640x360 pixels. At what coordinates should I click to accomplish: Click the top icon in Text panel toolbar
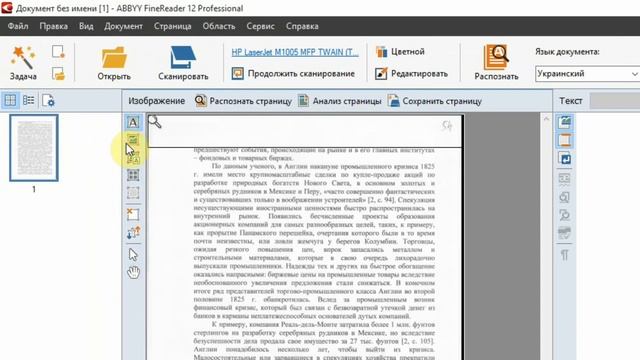click(565, 122)
